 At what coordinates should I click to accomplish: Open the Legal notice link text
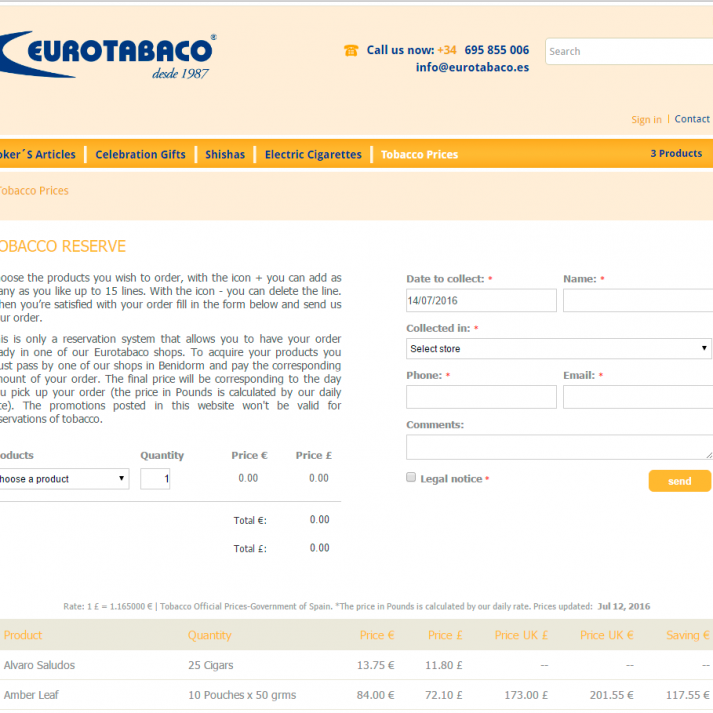[x=451, y=479]
